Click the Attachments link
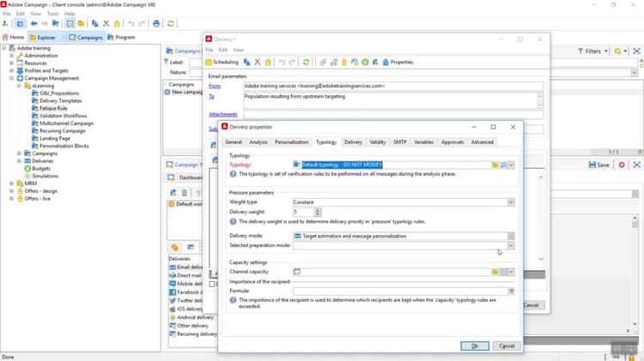The height and width of the screenshot is (361, 644). click(x=223, y=114)
